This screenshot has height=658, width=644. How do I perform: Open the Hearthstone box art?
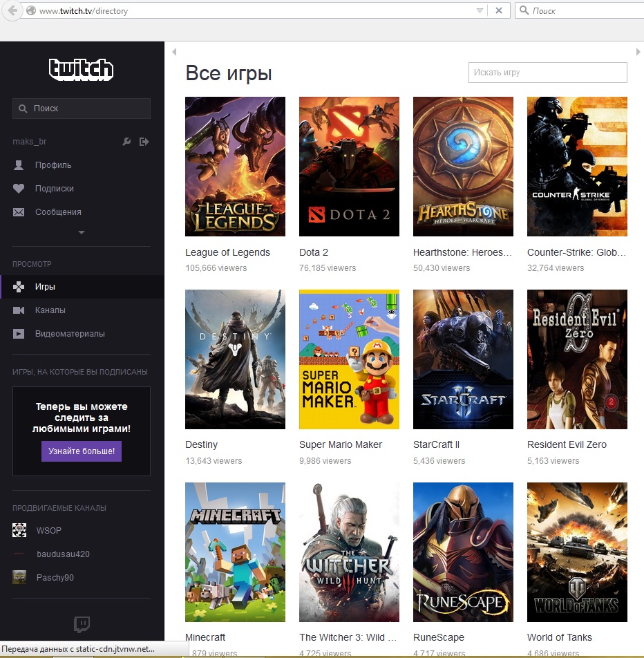pos(463,167)
